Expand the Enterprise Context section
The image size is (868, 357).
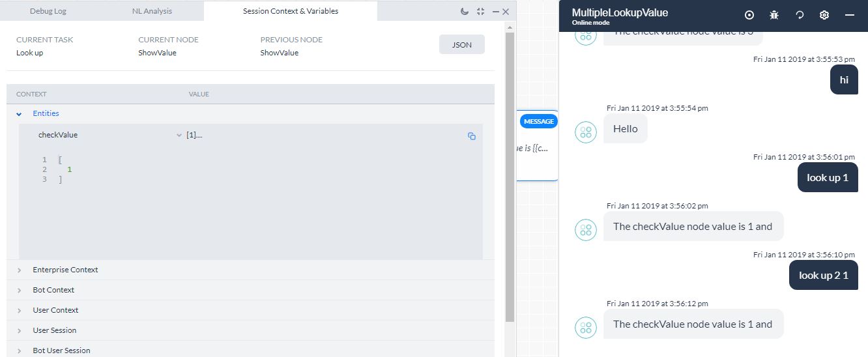19,270
